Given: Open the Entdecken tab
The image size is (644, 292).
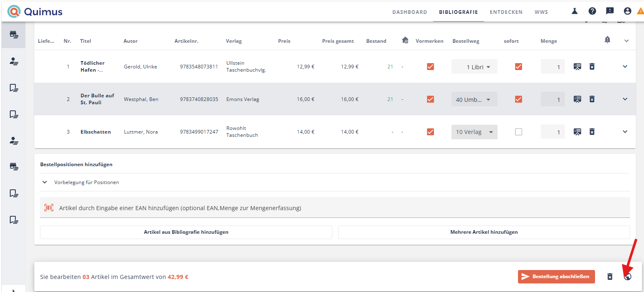Looking at the screenshot, I should pyautogui.click(x=506, y=12).
